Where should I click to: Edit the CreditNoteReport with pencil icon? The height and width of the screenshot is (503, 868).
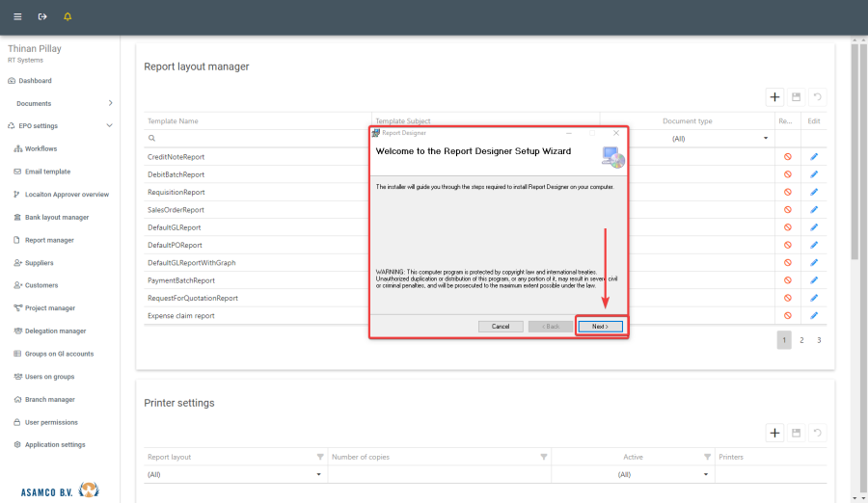tap(814, 156)
